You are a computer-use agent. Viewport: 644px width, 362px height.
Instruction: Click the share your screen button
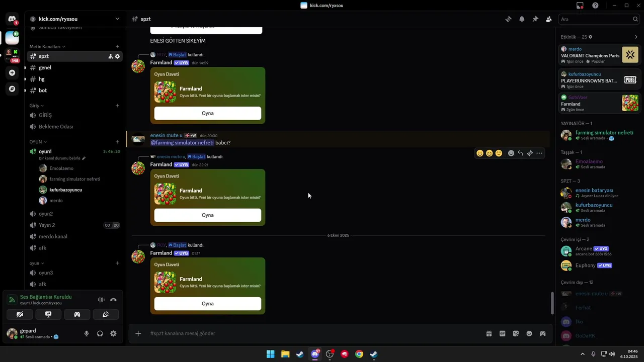[48, 314]
